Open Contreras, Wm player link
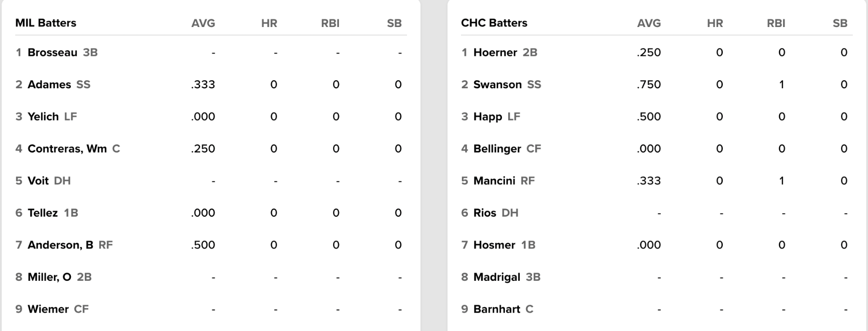The height and width of the screenshot is (331, 868). tap(67, 149)
